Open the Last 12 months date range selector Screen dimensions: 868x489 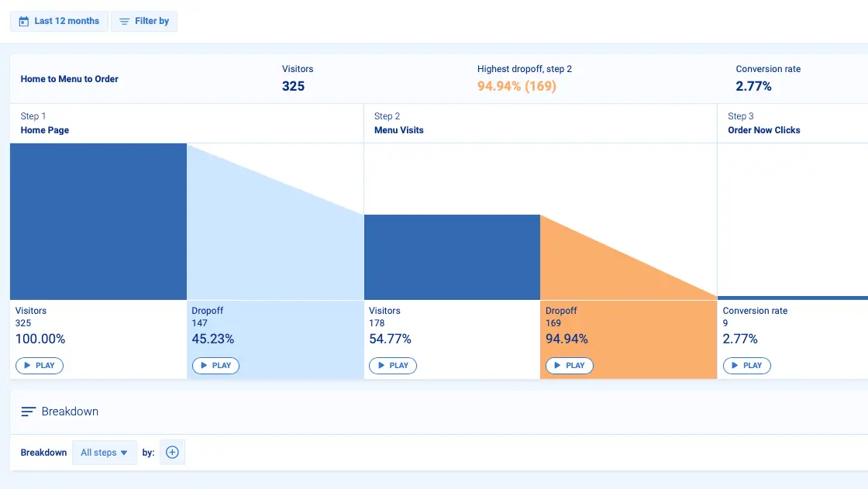[x=58, y=21]
